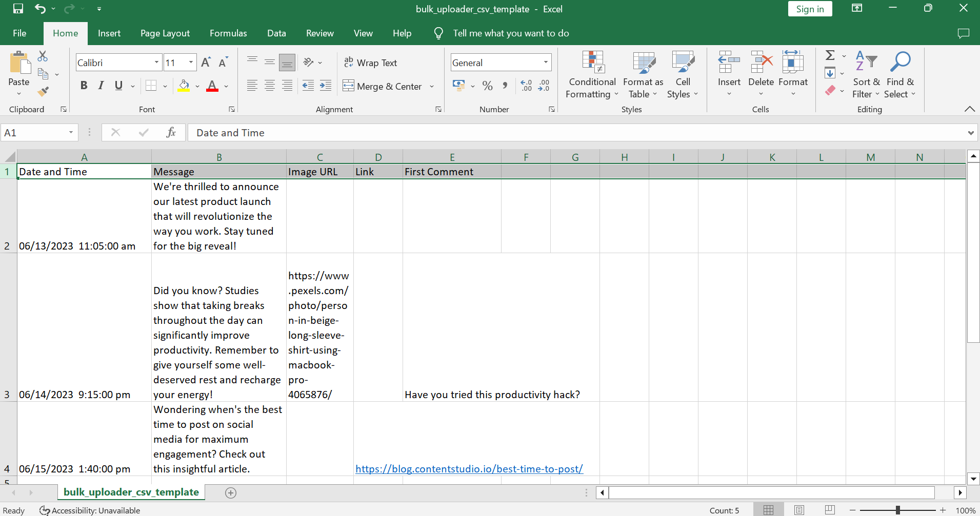
Task: Switch to the Insert tab
Action: pos(109,33)
